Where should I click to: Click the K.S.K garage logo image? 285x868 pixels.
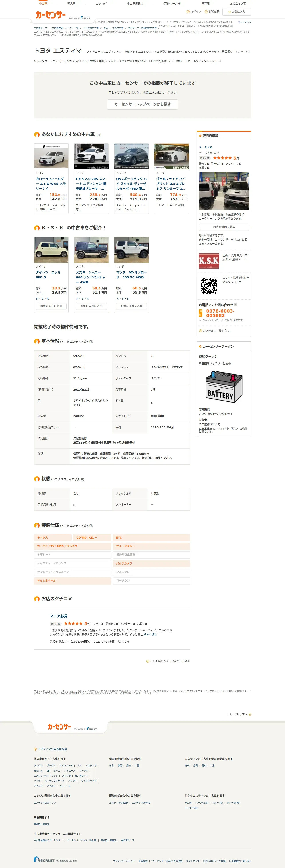(209, 261)
